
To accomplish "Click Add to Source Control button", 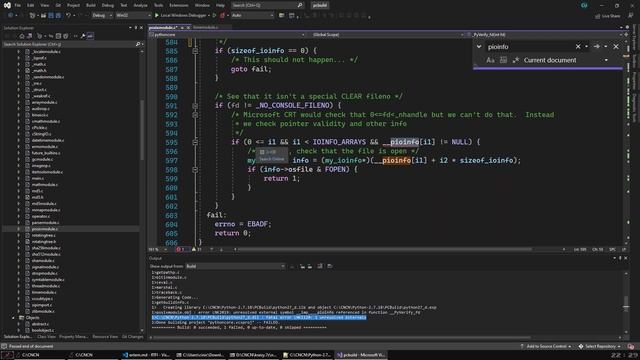I will (546, 346).
